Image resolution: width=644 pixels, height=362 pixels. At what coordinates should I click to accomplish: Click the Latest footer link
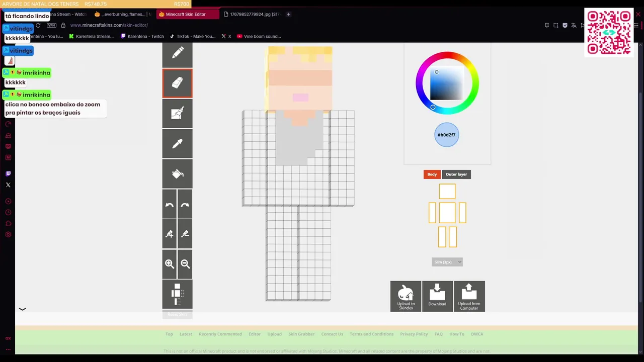tap(186, 334)
